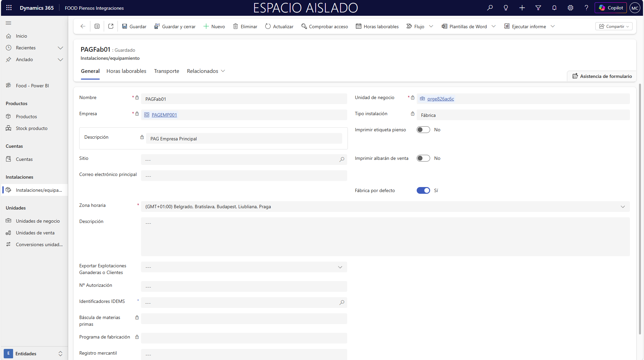
Task: Open the app launcher waffle icon
Action: (x=9, y=8)
